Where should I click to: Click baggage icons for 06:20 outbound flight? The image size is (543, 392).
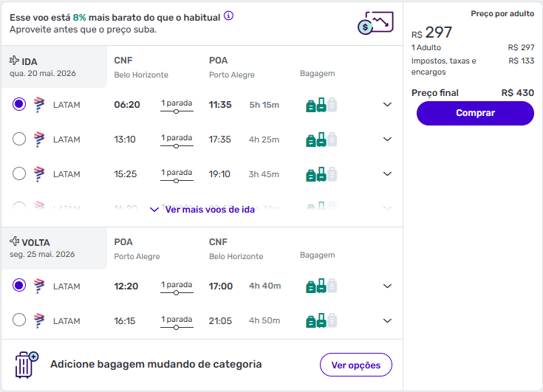point(321,105)
